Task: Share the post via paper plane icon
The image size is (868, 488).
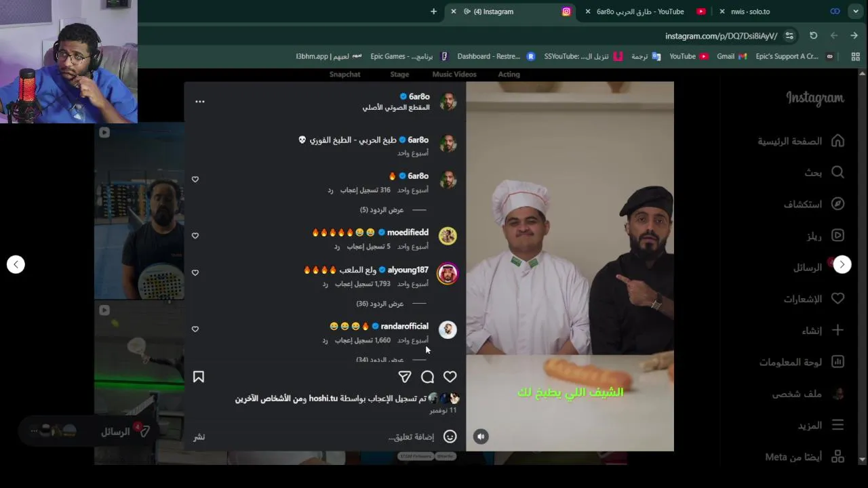Action: 405,377
